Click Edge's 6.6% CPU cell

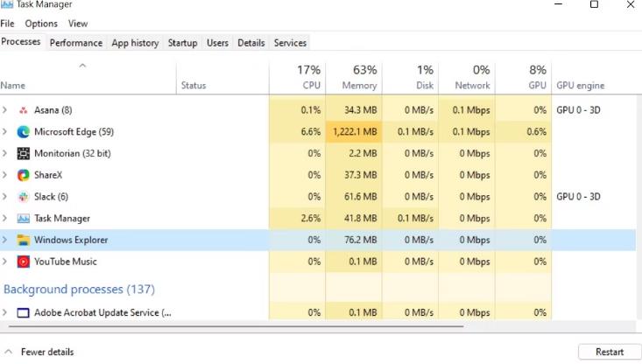[x=298, y=132]
